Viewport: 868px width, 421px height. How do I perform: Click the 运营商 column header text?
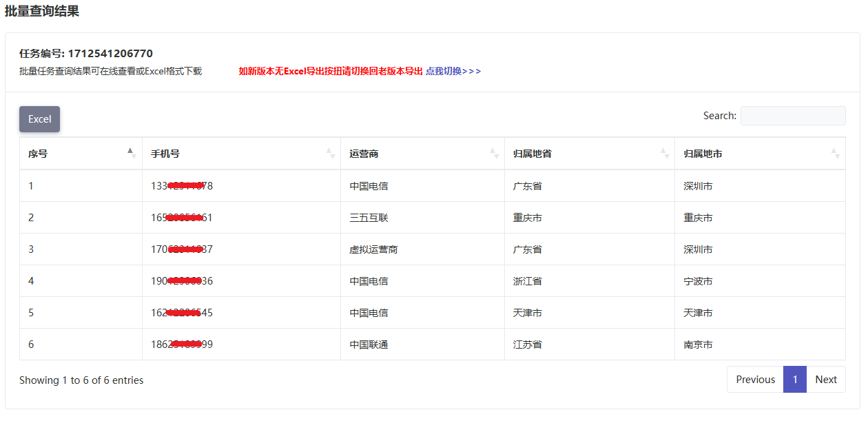tap(364, 154)
